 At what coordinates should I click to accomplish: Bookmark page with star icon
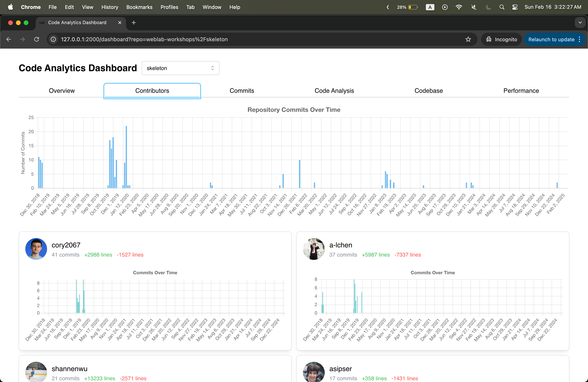[x=468, y=39]
